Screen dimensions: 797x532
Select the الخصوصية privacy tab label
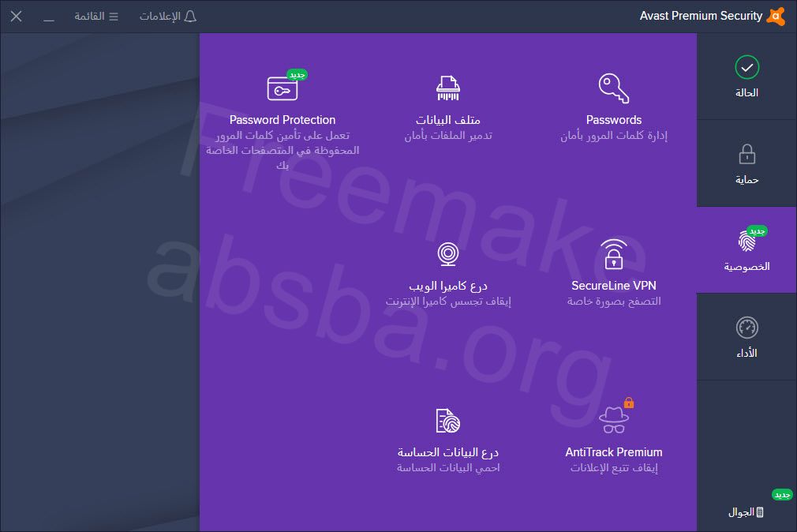[746, 267]
